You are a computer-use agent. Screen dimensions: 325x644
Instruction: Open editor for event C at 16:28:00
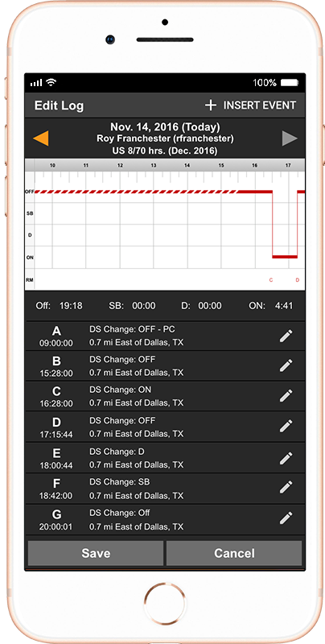[286, 396]
